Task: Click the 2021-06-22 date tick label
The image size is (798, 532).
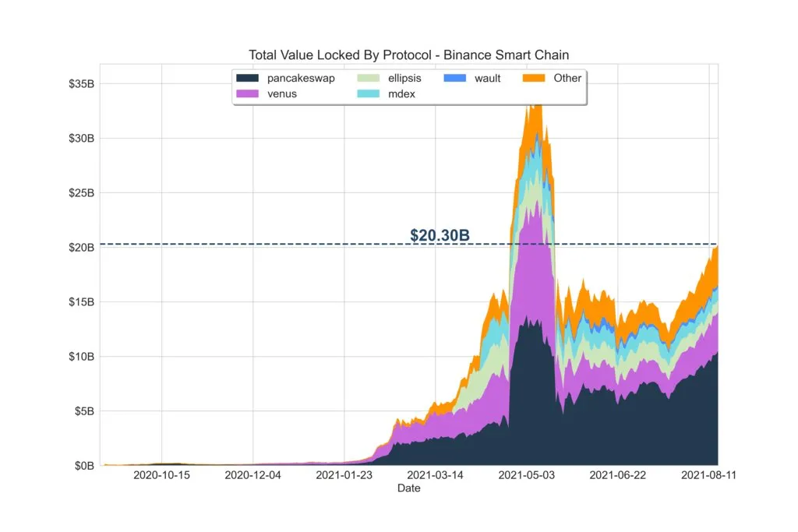Action: pyautogui.click(x=617, y=475)
